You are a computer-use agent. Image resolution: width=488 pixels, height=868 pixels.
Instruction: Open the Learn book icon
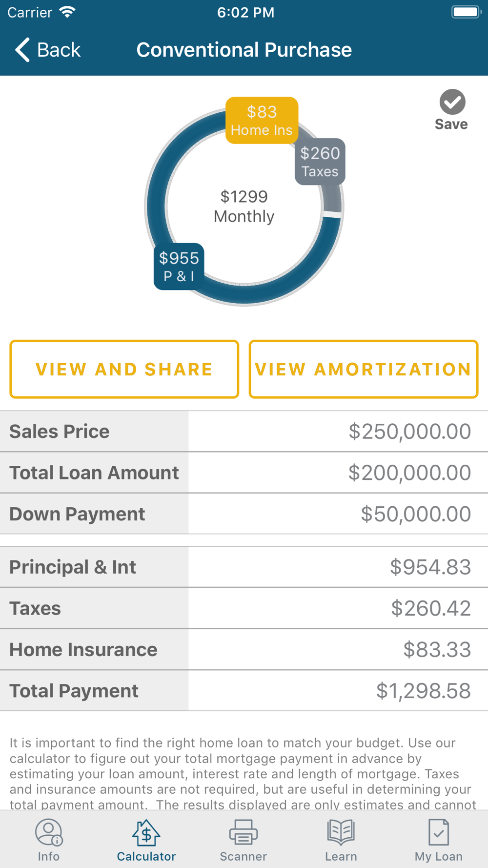pyautogui.click(x=341, y=832)
